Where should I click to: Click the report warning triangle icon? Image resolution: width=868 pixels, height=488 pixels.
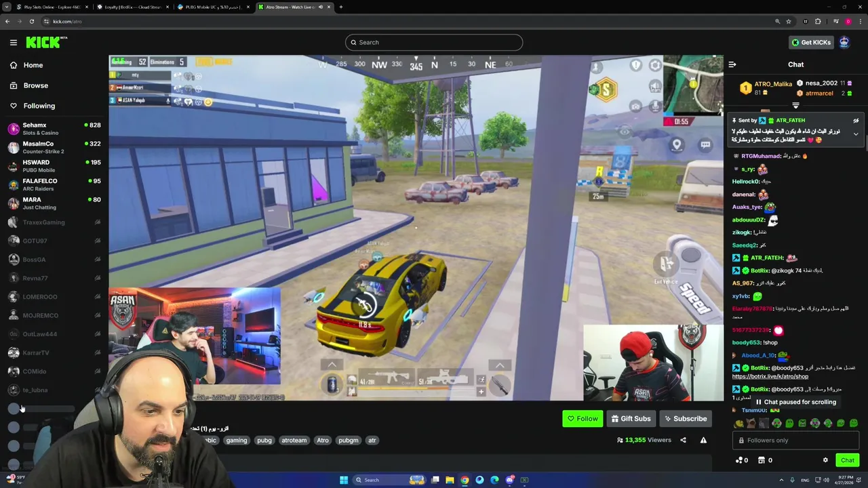[x=703, y=440]
